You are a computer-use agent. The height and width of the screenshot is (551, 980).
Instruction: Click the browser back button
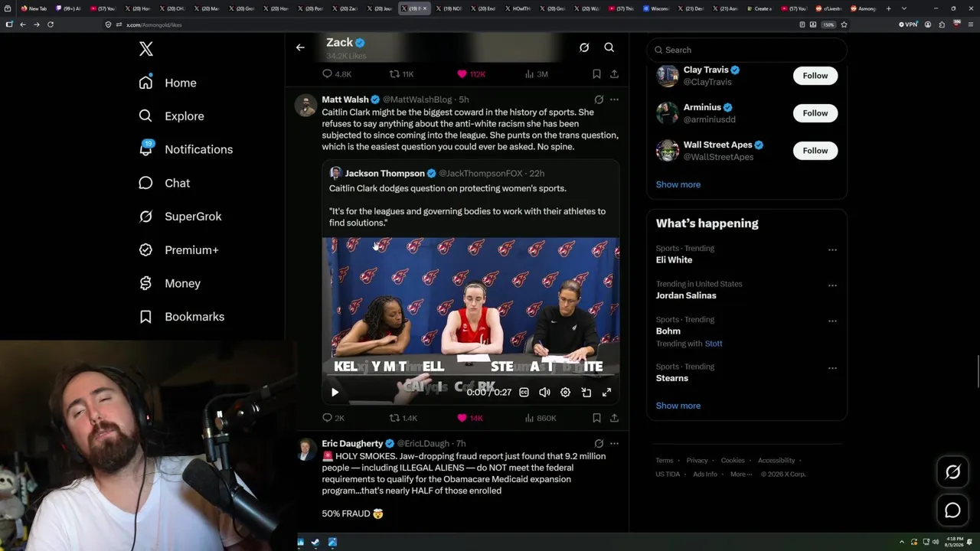click(x=23, y=24)
